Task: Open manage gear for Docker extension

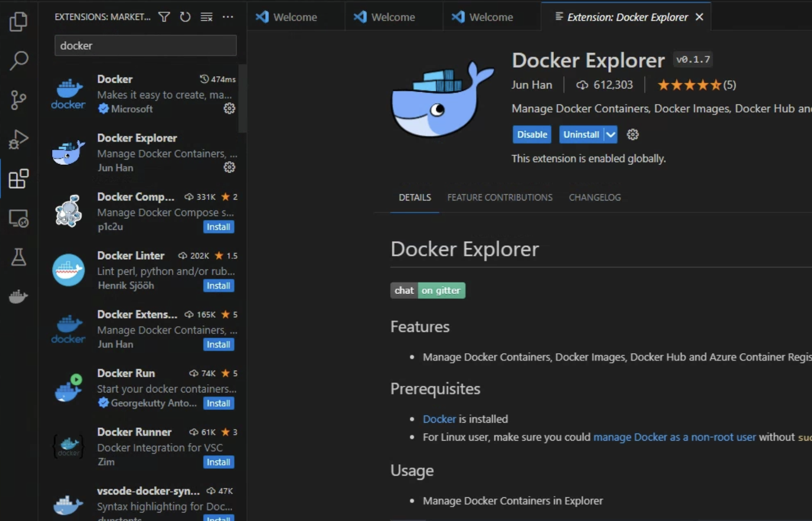Action: (229, 109)
